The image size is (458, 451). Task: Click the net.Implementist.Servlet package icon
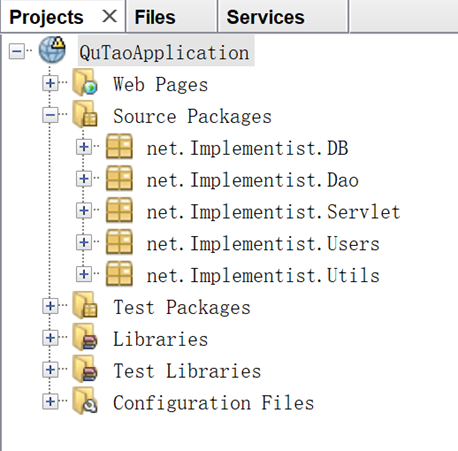click(x=119, y=210)
